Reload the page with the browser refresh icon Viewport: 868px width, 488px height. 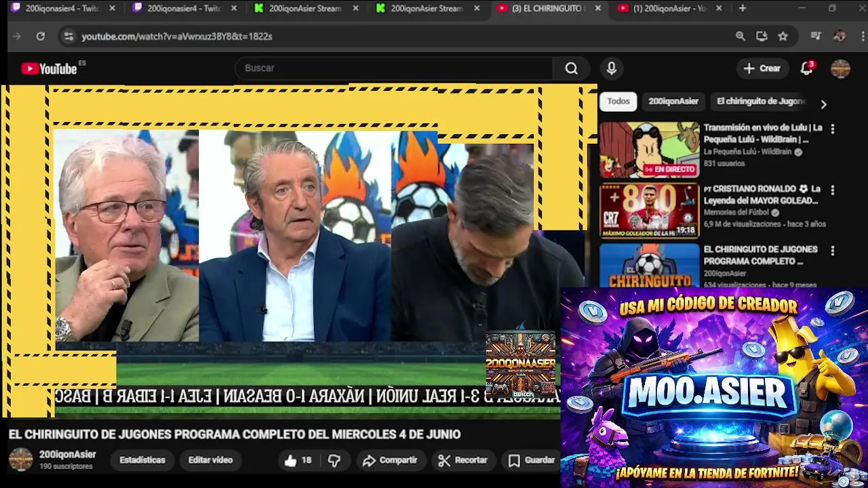pyautogui.click(x=40, y=37)
